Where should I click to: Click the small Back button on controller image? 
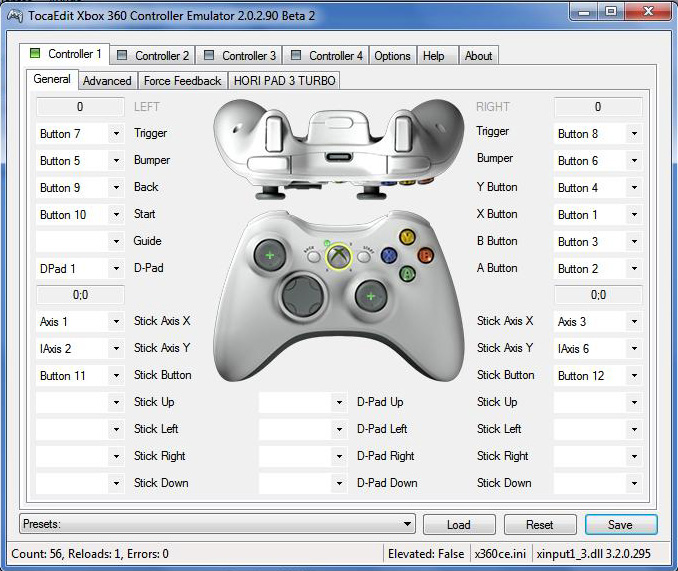pyautogui.click(x=313, y=257)
